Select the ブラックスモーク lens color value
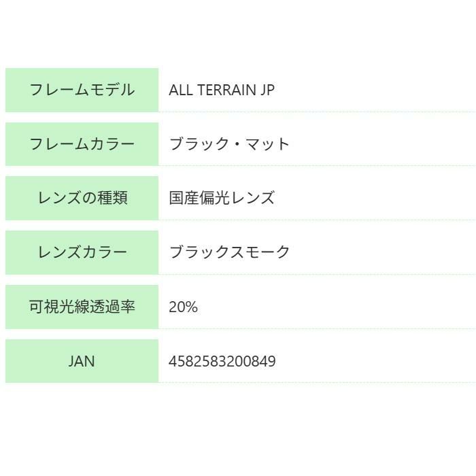Image resolution: width=476 pixels, height=476 pixels. point(229,252)
